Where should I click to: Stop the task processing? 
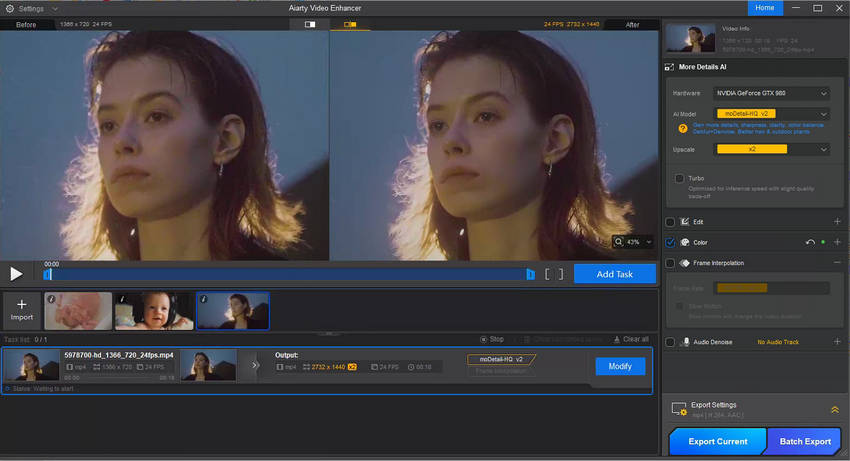492,340
